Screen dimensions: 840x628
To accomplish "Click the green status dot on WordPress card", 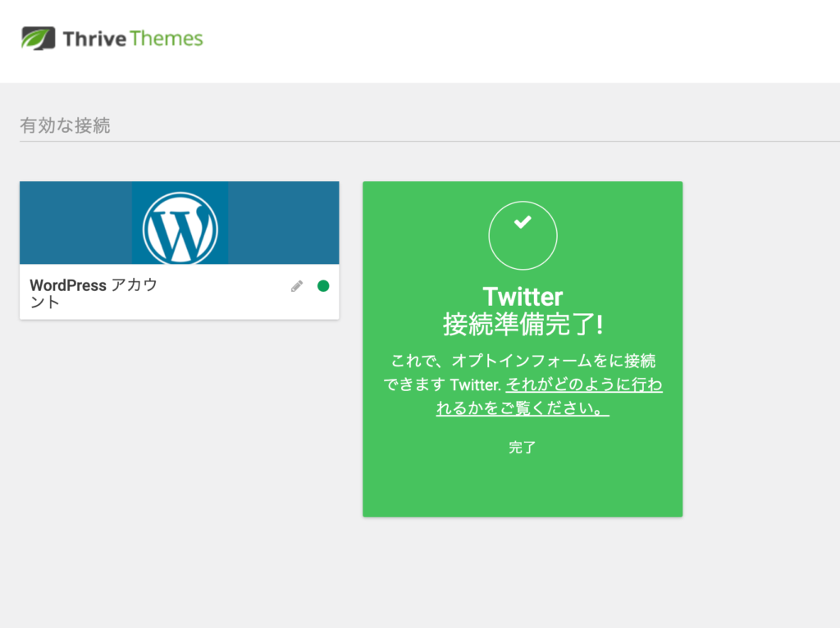I will [323, 286].
